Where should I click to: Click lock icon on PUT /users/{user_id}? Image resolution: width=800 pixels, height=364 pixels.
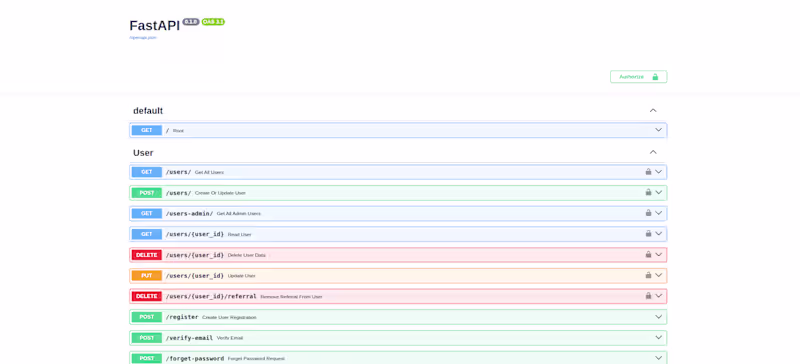pyautogui.click(x=648, y=275)
